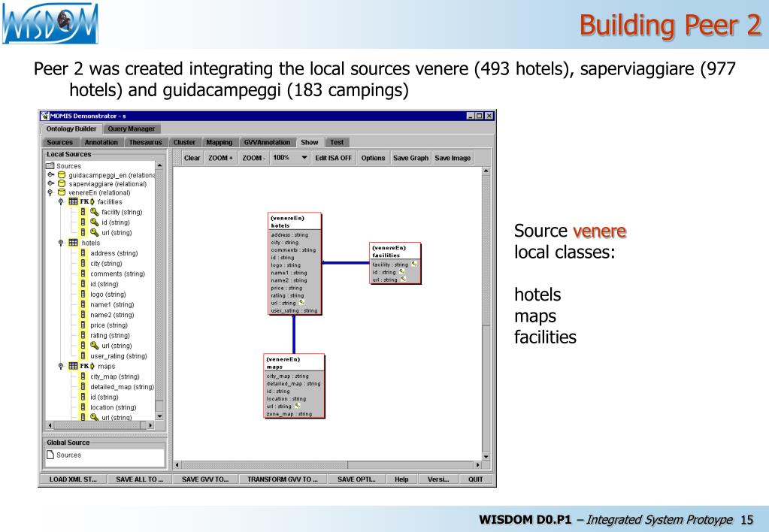This screenshot has height=532, width=769.
Task: Click the key icon beside facility (string)
Action: pyautogui.click(x=94, y=212)
